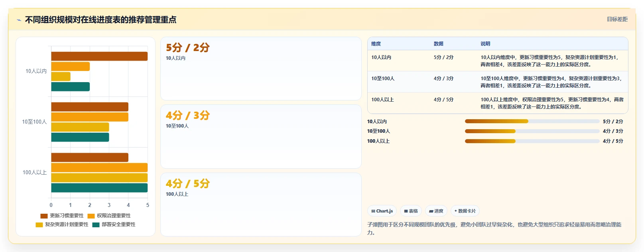Click the 10至100人 chart axis label
Screen dimensions: 644x252
(x=34, y=122)
